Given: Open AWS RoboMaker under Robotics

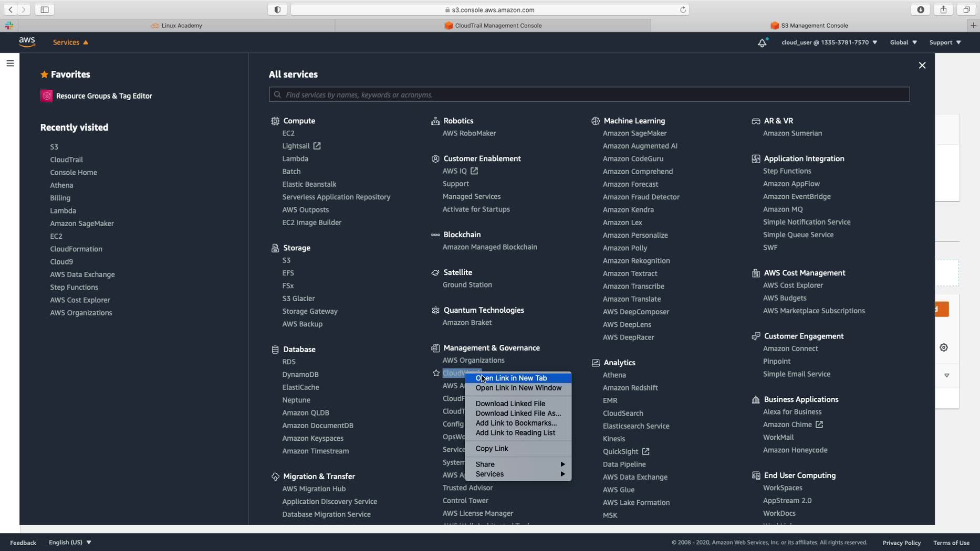Looking at the screenshot, I should pos(469,133).
